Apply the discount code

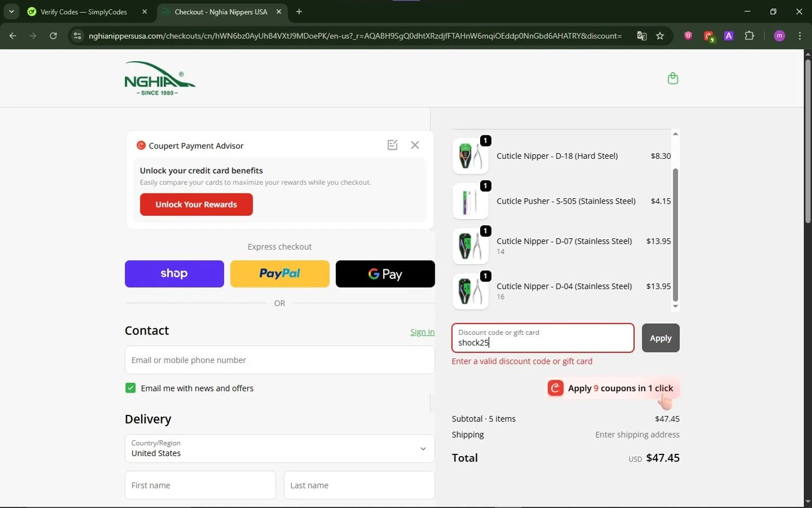tap(660, 338)
